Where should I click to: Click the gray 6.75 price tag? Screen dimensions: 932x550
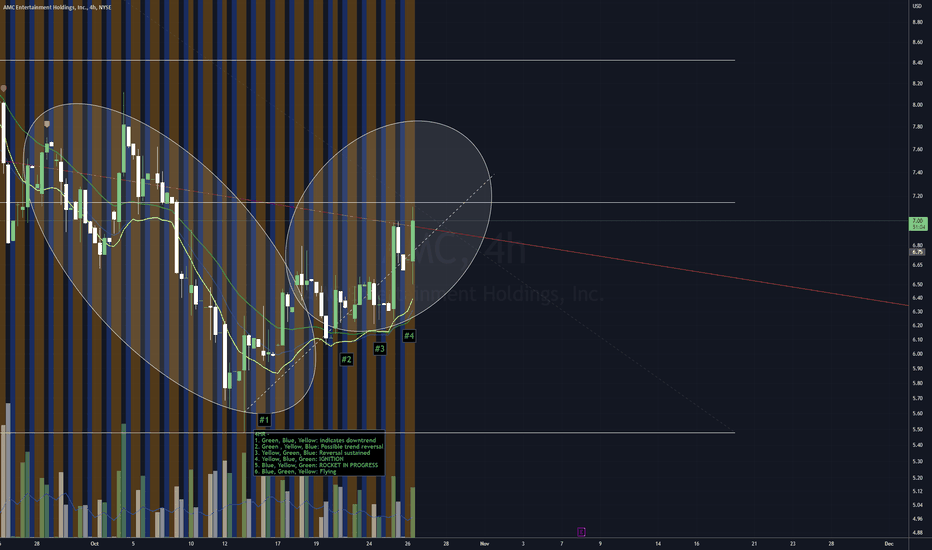point(918,252)
